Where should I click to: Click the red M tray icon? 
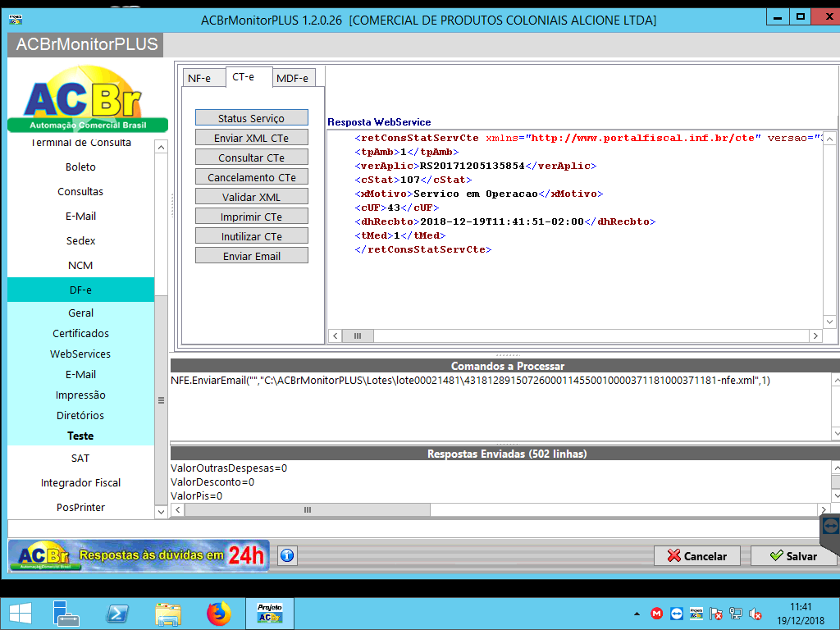(657, 614)
